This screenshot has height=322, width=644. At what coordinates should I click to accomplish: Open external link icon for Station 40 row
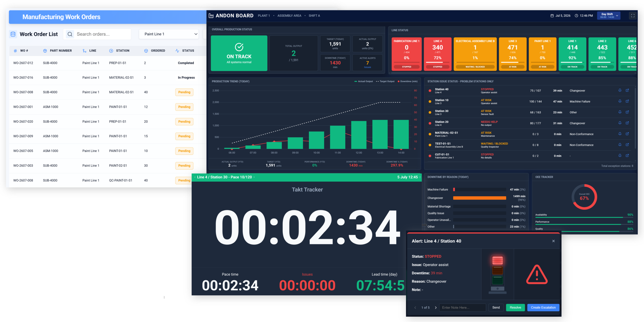click(627, 90)
